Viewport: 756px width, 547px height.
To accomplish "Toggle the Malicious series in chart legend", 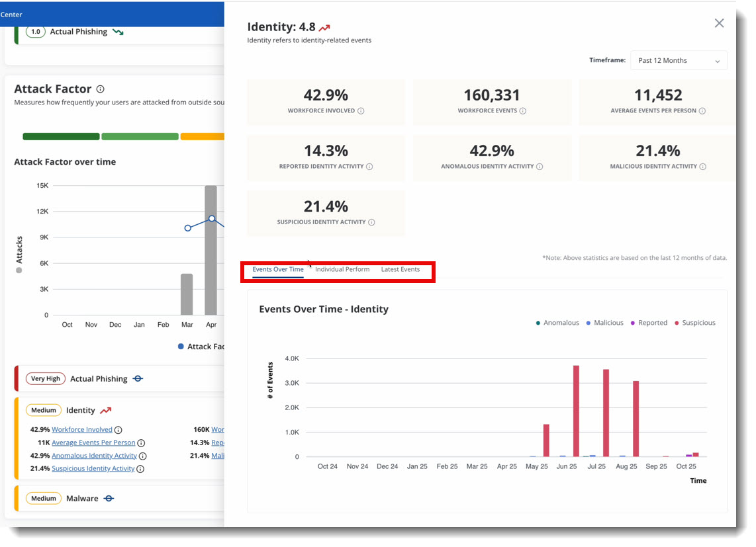I will [604, 323].
